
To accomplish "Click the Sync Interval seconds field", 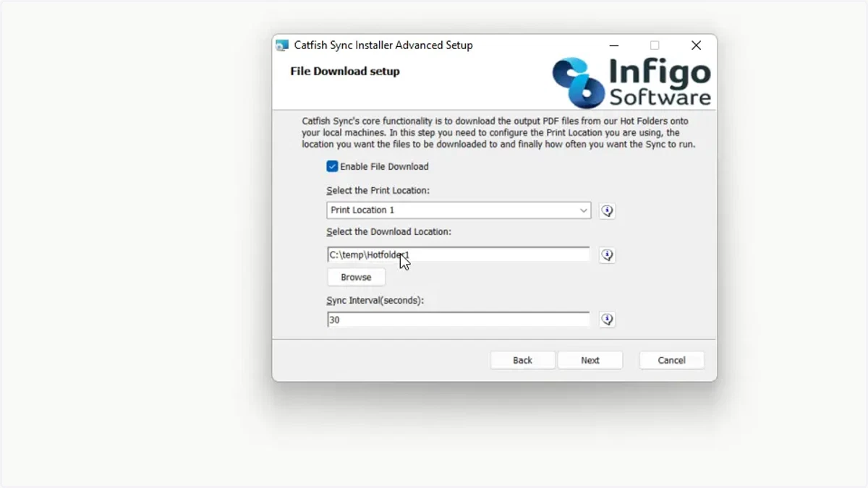I will tap(459, 320).
